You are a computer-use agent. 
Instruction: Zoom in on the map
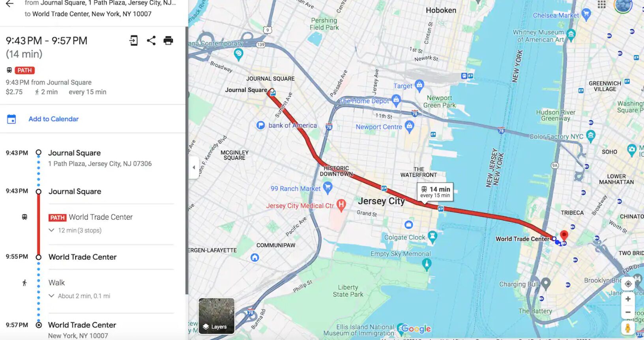click(628, 299)
